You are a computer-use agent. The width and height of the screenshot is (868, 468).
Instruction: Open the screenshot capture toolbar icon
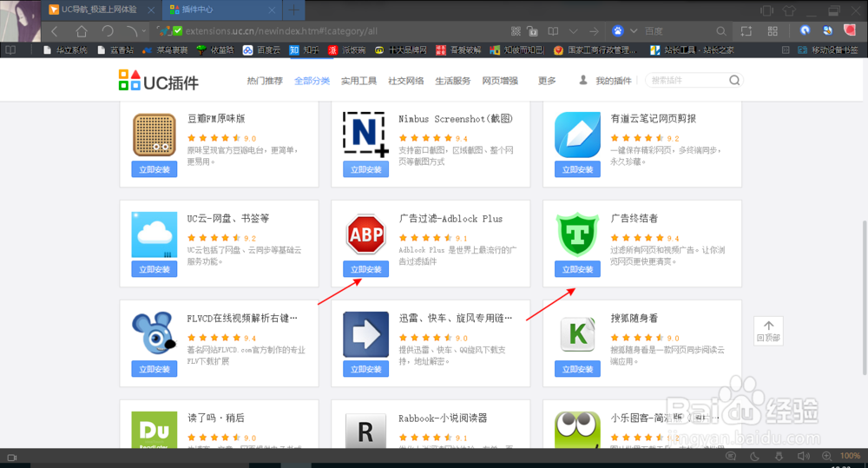pyautogui.click(x=746, y=31)
